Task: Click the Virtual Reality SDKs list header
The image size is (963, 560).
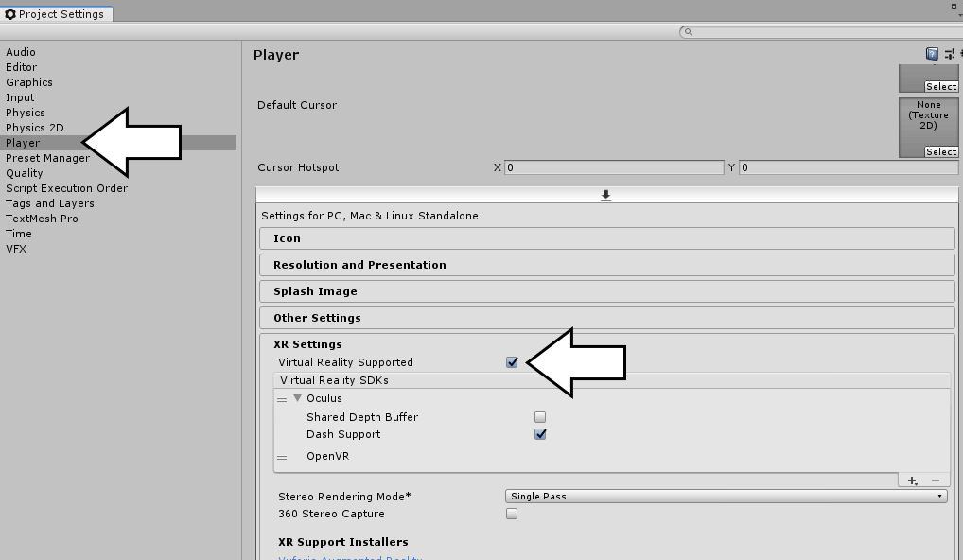Action: [612, 380]
